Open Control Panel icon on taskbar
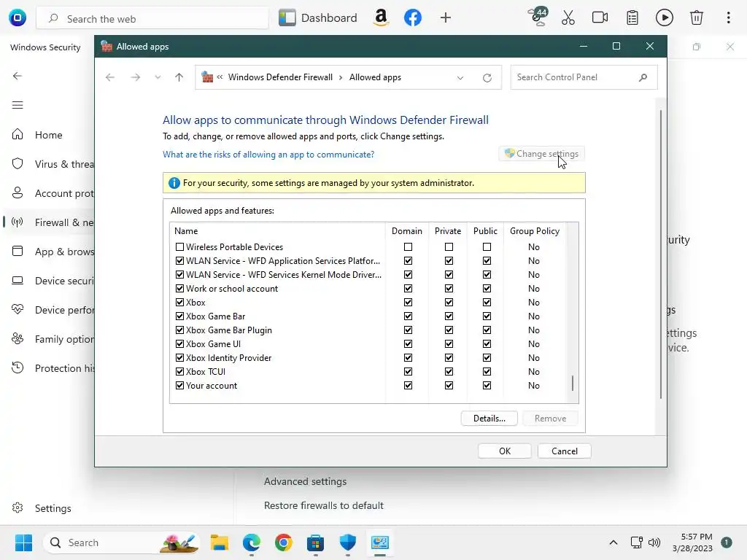 pyautogui.click(x=379, y=542)
